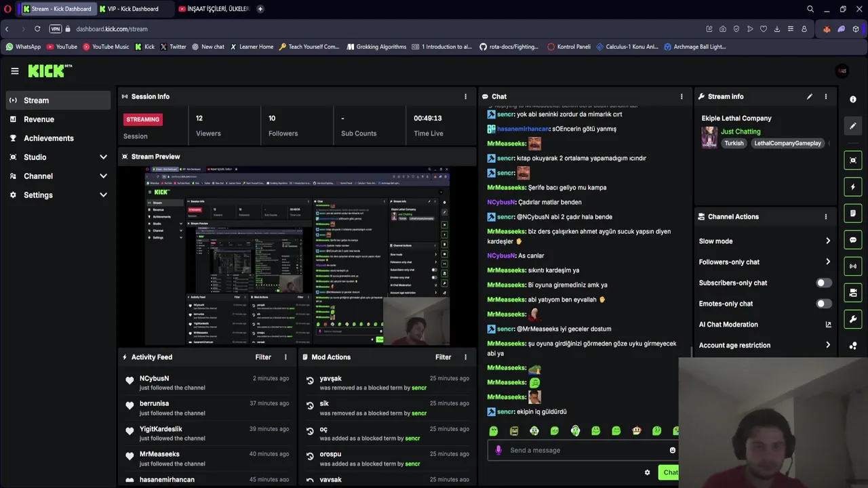Click the green Chat send button
The width and height of the screenshot is (868, 488).
[669, 472]
